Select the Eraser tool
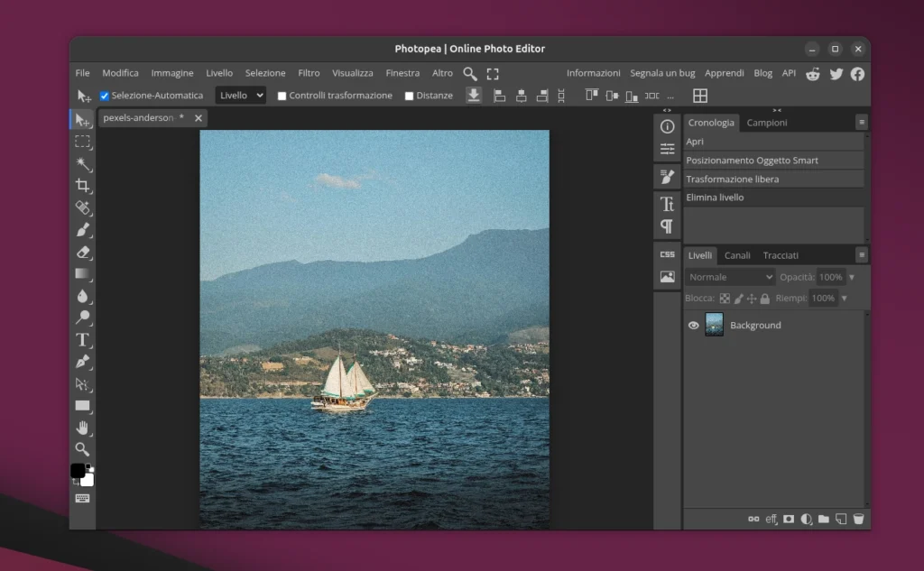924x571 pixels. coord(82,253)
